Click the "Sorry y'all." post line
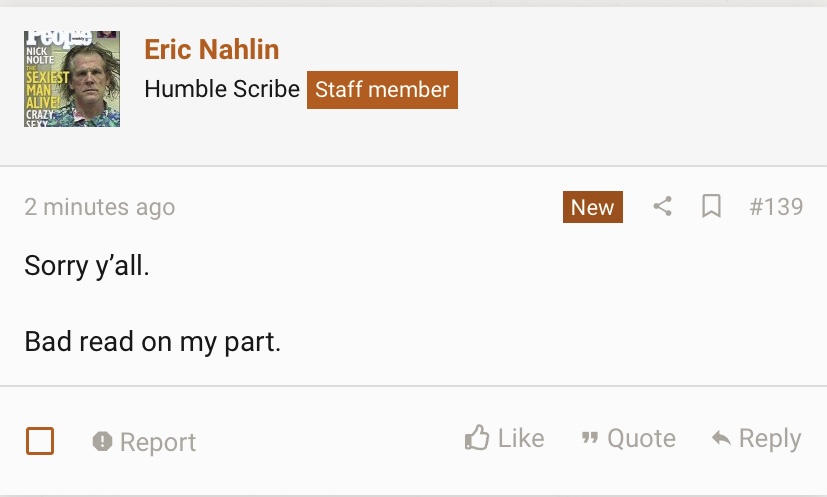The width and height of the screenshot is (827, 497). [x=87, y=266]
